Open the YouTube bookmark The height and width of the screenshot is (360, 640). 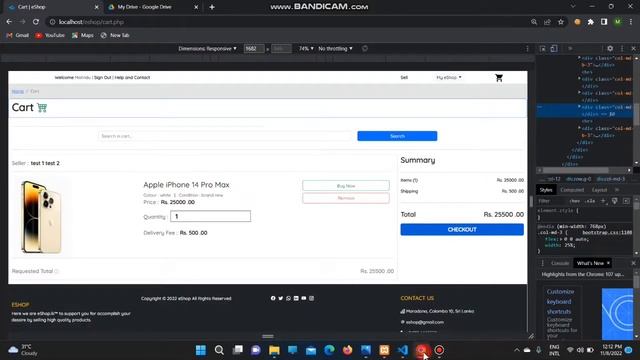[50, 36]
